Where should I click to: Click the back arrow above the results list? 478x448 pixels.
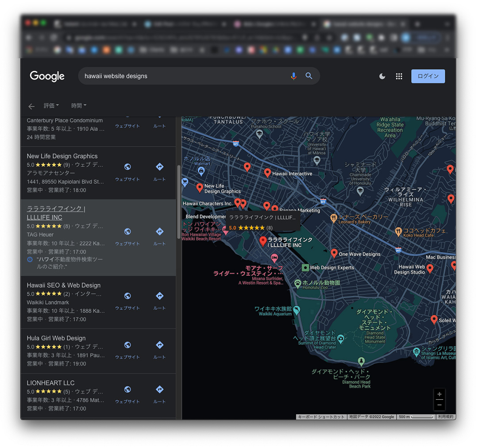point(31,106)
